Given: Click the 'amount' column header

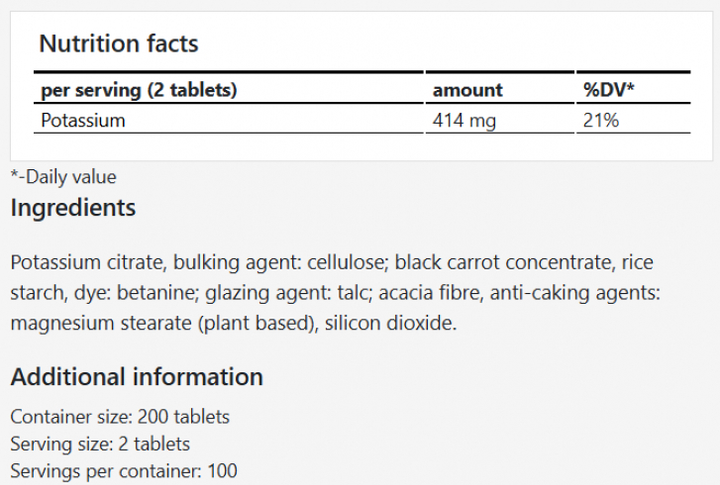Looking at the screenshot, I should (467, 90).
